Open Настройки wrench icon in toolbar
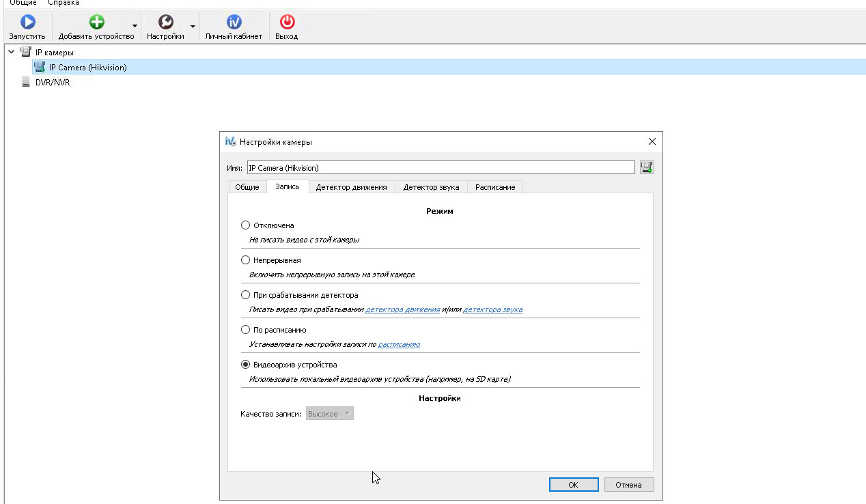The height and width of the screenshot is (504, 866). pos(165,23)
